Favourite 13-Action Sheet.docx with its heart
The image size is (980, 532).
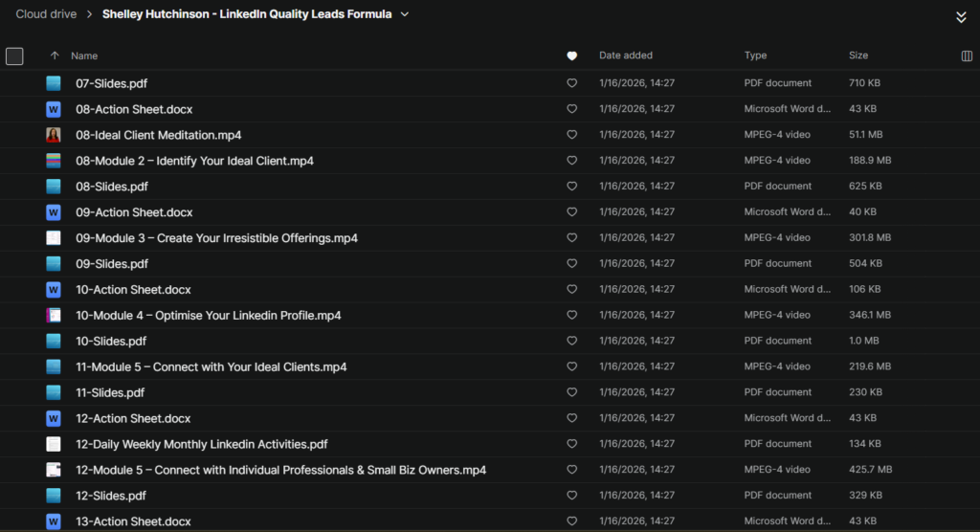click(572, 521)
